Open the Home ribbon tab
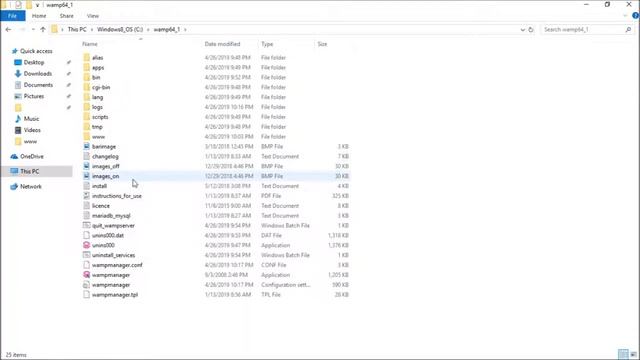The height and width of the screenshot is (360, 640). (39, 16)
